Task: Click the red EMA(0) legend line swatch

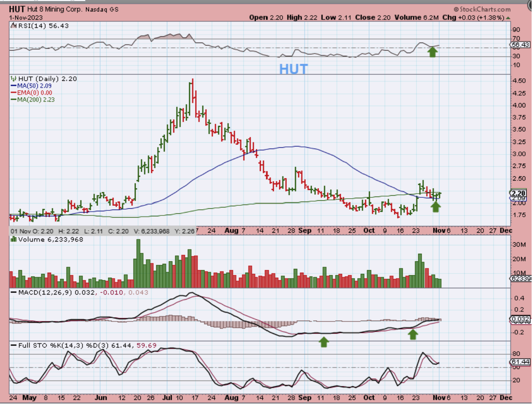Action: click(x=14, y=93)
